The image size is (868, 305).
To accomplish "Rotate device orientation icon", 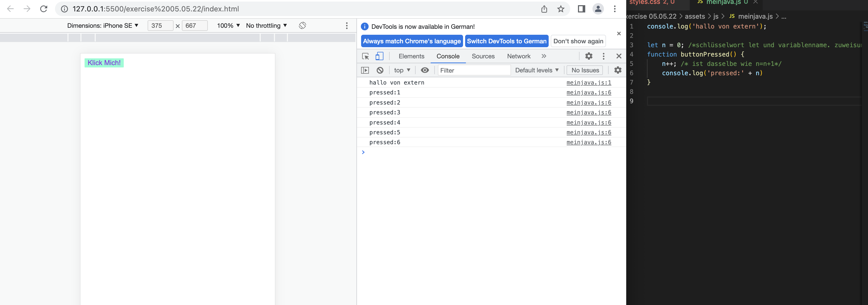I will click(x=302, y=26).
